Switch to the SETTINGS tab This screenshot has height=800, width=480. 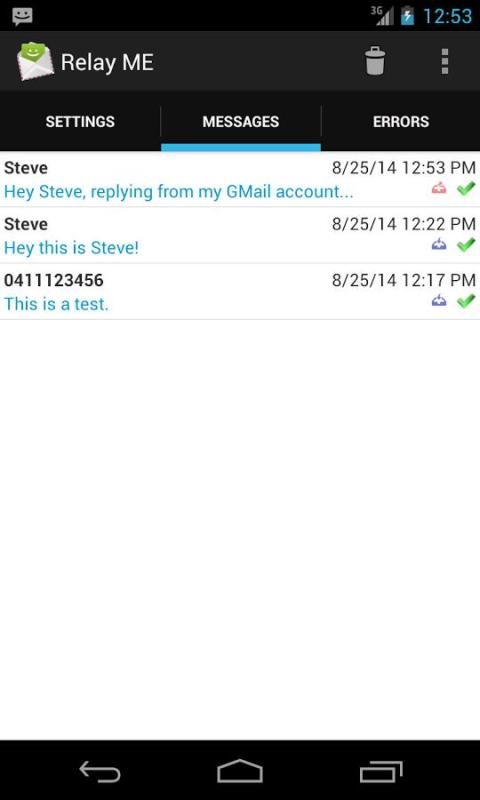[80, 121]
